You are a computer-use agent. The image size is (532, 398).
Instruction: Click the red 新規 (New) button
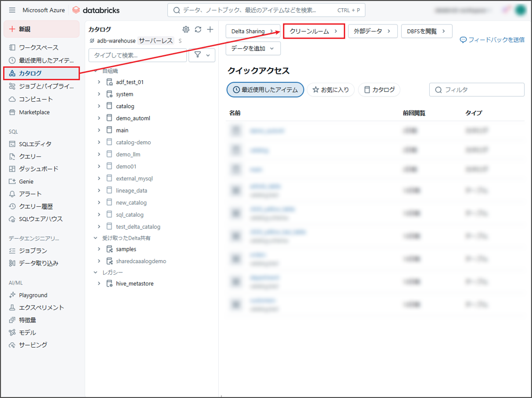42,29
